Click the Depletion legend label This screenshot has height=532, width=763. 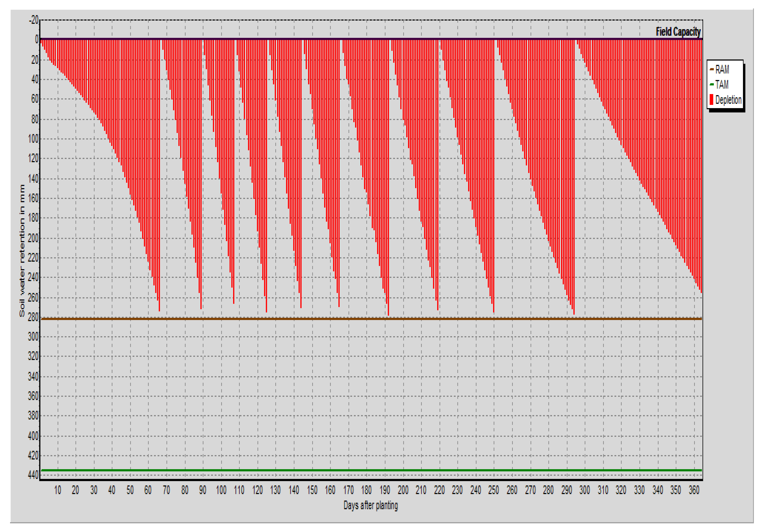728,100
